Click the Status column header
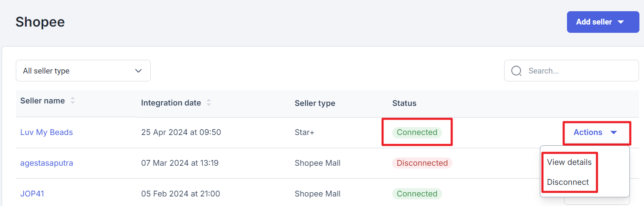Viewport: 644px width, 206px height. click(404, 103)
